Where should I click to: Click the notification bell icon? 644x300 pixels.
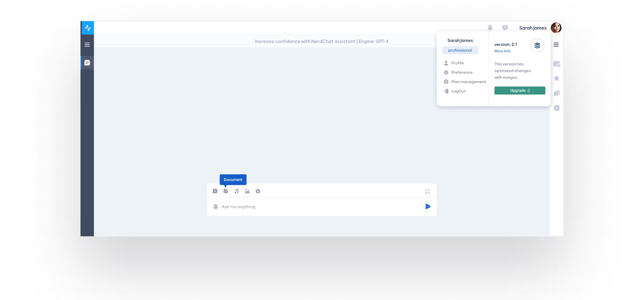(x=490, y=27)
